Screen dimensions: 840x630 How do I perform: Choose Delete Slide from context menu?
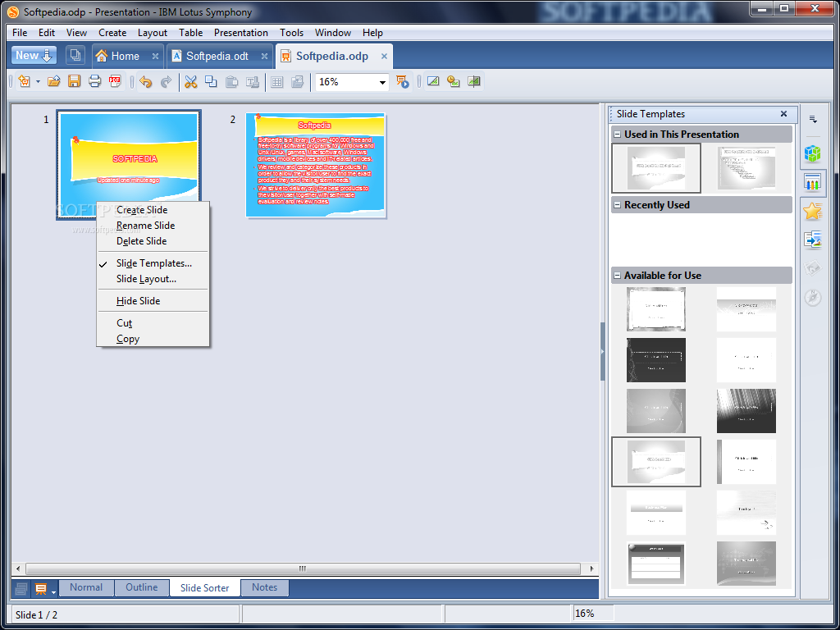coord(153,241)
